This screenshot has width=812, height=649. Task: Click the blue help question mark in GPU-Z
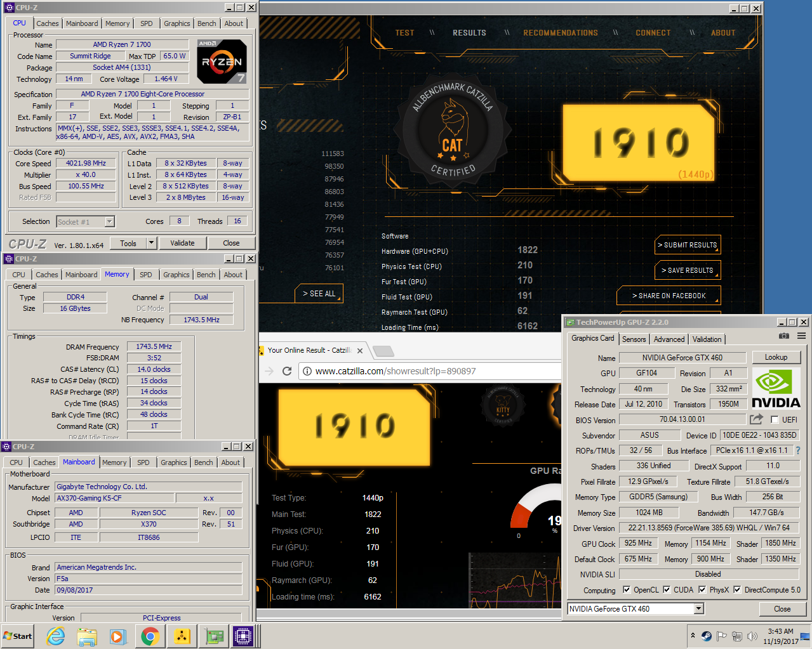798,450
